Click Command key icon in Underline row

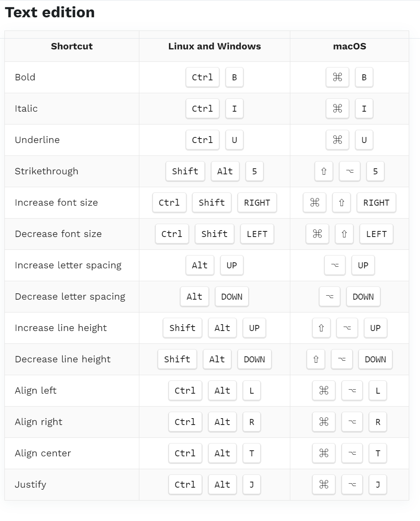pyautogui.click(x=338, y=140)
